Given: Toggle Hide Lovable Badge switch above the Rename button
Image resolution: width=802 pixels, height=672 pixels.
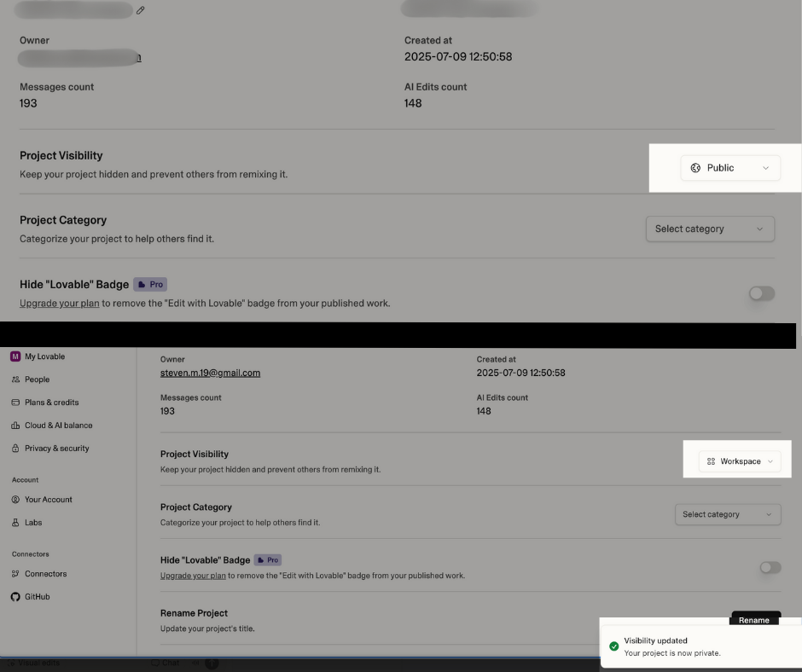Looking at the screenshot, I should 770,567.
